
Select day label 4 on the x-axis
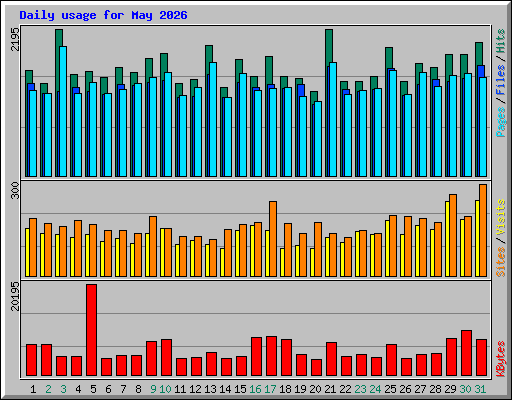click(78, 389)
